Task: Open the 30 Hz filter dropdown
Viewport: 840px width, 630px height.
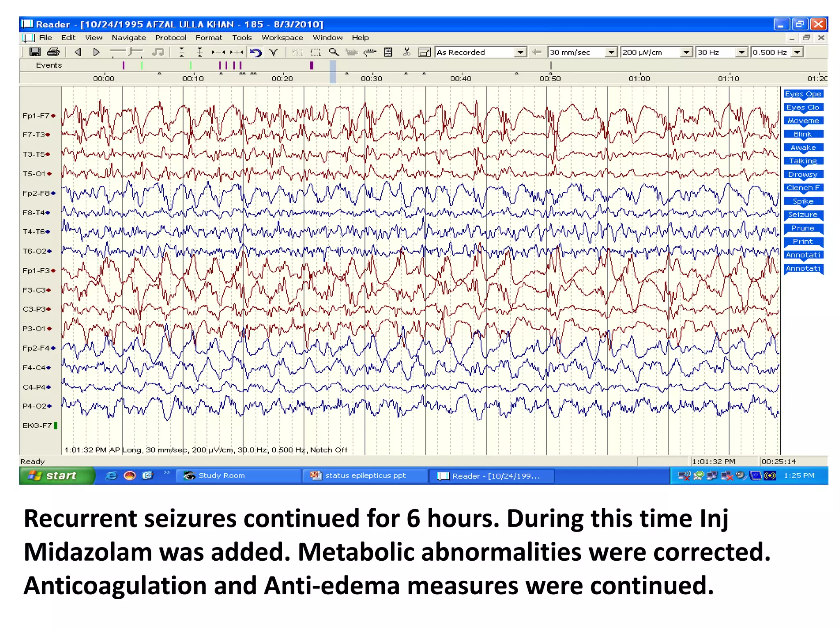Action: 741,52
